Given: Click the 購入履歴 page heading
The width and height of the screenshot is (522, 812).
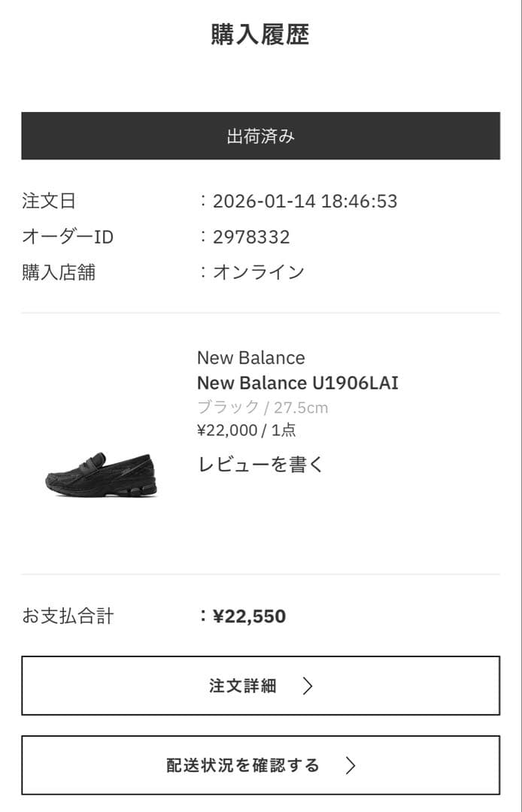Looking at the screenshot, I should [x=261, y=32].
